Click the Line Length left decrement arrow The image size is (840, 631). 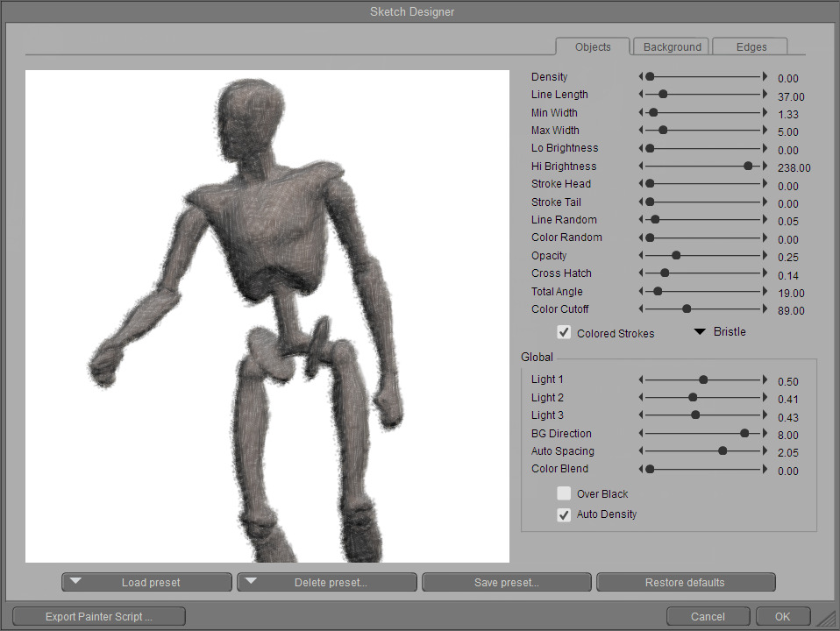click(641, 95)
